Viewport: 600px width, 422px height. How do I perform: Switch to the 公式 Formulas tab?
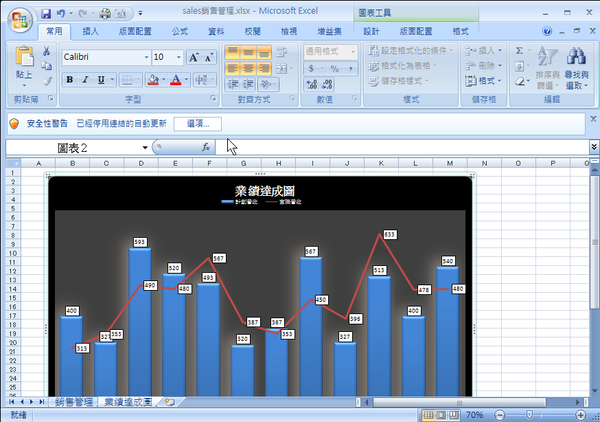(179, 31)
